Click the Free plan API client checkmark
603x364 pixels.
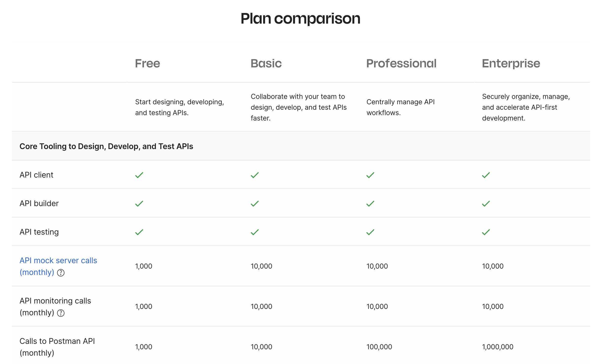[x=139, y=175]
